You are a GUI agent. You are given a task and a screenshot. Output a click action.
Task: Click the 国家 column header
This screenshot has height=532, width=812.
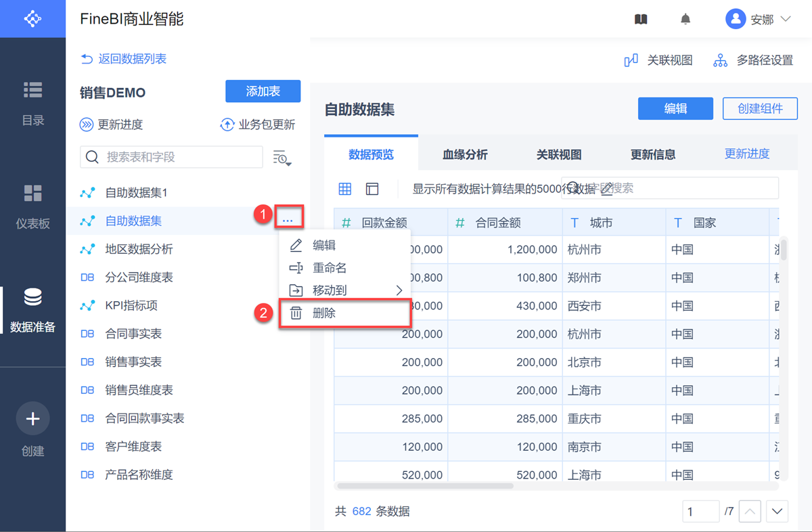pyautogui.click(x=717, y=222)
